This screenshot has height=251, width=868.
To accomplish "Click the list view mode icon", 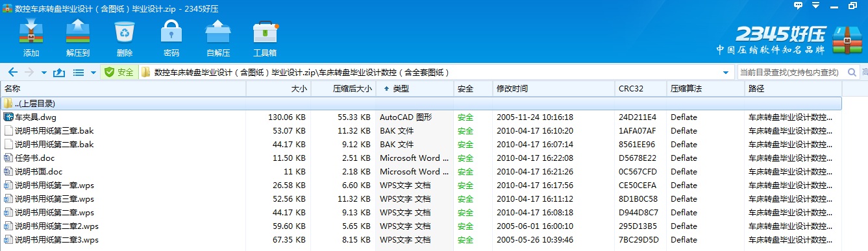I will 79,72.
